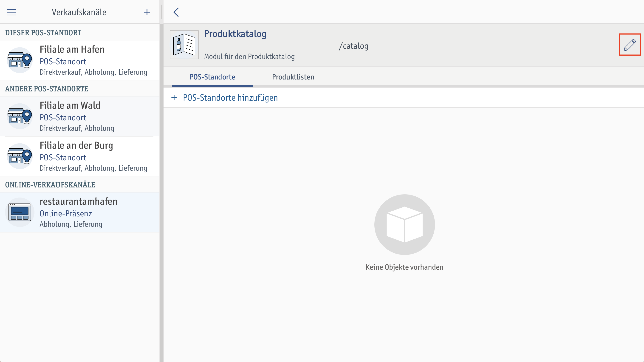Switch to the Produktlisten tab
Image resolution: width=644 pixels, height=362 pixels.
pos(293,77)
